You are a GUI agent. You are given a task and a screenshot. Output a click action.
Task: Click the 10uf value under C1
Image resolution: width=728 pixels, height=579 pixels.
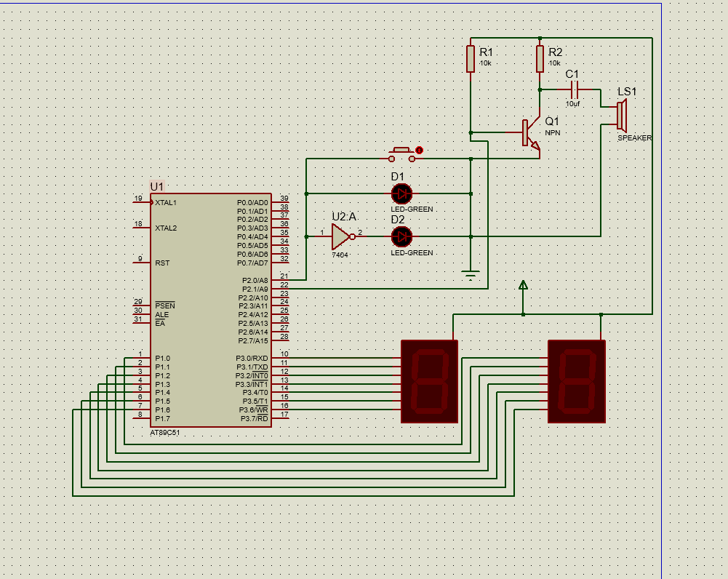572,103
